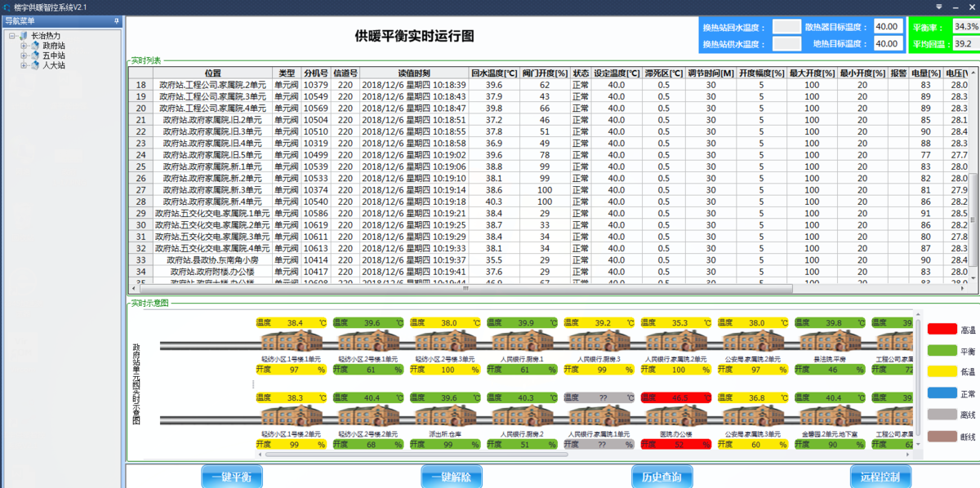Click the 散热器目标温度 input field
This screenshot has width=980, height=488.
coord(887,26)
